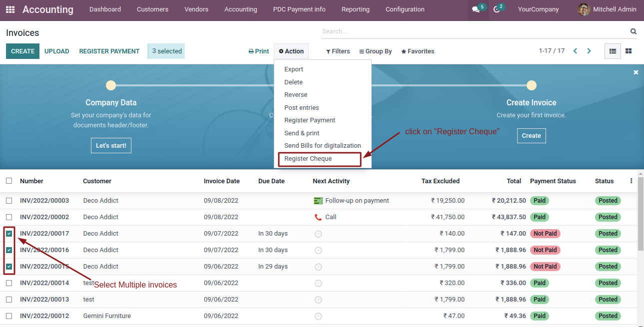Open the Vendors menu
Screen dimensions: 644x327
coord(196,9)
